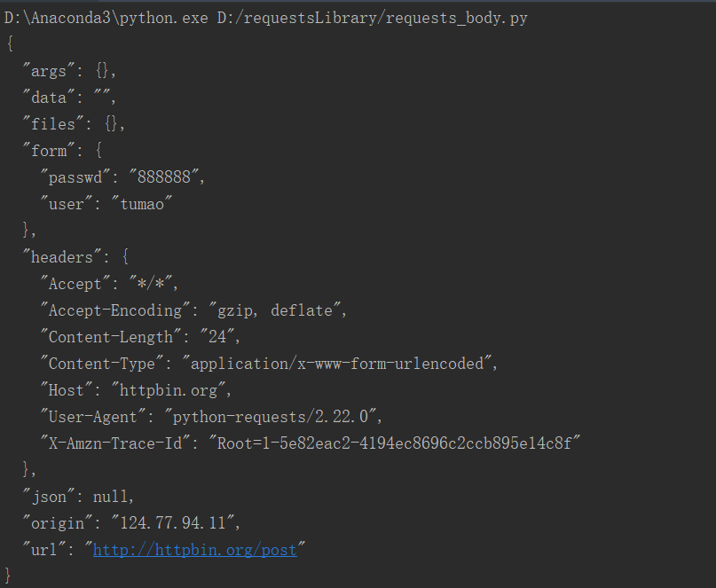Click the origin IP 124.77.94.11
Viewport: 716px width, 588px height.
coord(173,523)
